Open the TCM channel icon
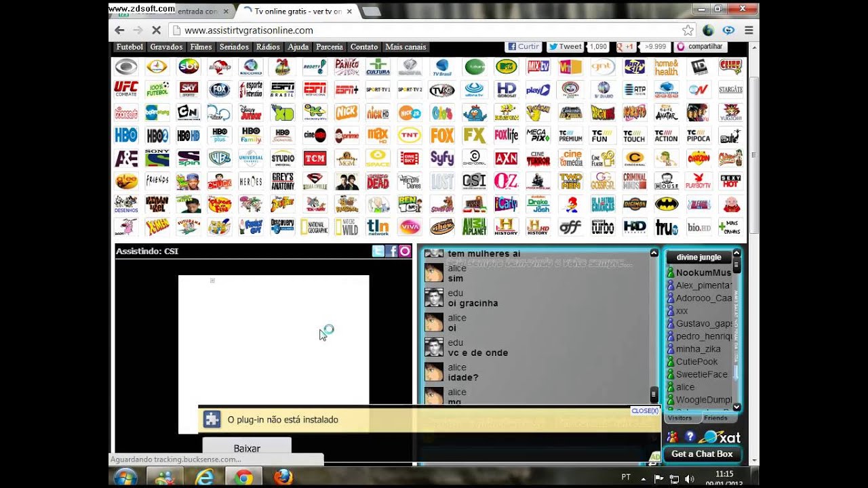Image resolution: width=868 pixels, height=488 pixels. click(x=315, y=158)
